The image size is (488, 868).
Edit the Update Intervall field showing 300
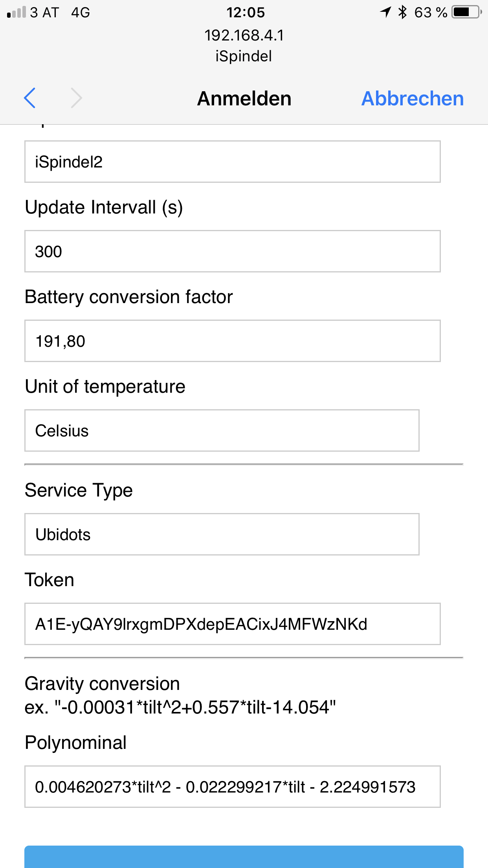click(232, 251)
